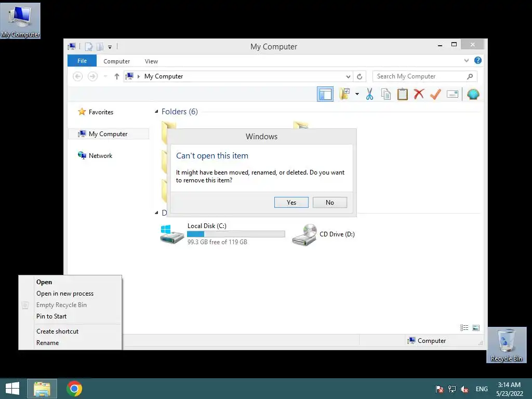
Task: Click the Folders (6) heading text
Action: coord(179,112)
